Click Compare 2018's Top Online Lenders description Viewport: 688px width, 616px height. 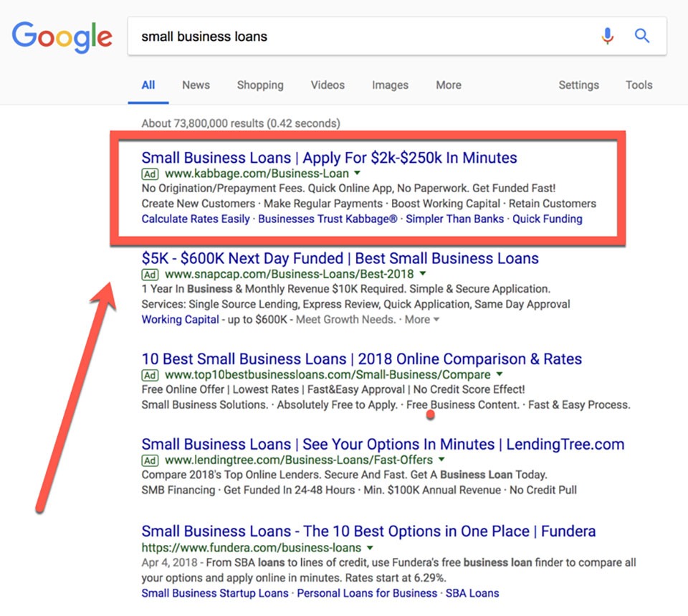click(x=345, y=475)
